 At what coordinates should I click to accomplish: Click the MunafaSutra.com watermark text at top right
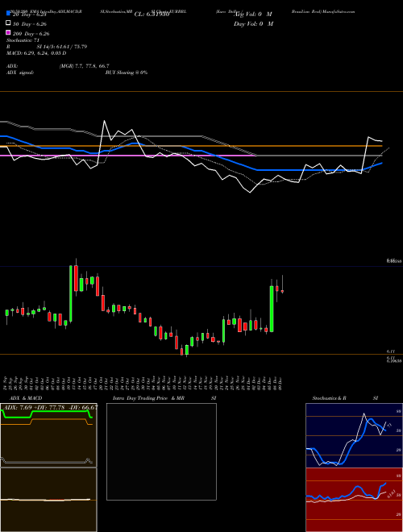point(339,11)
